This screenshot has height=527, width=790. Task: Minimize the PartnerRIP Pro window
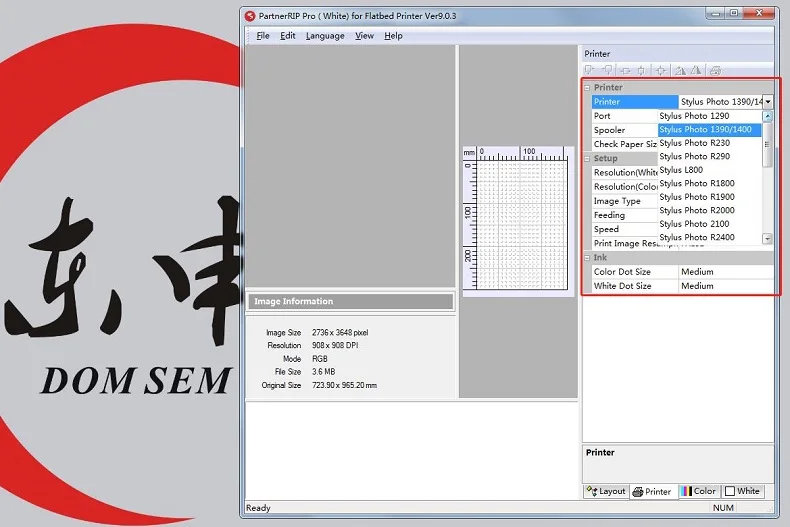pos(715,13)
